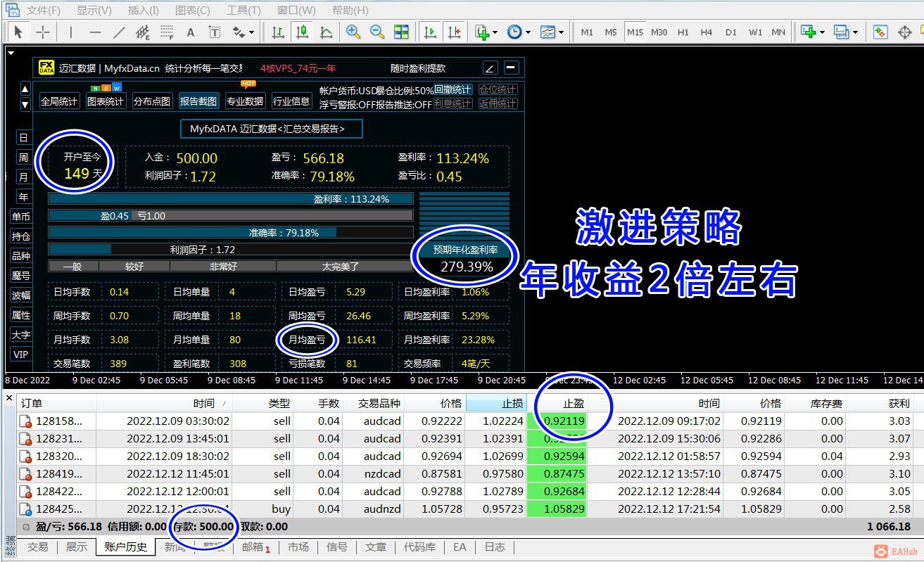This screenshot has width=924, height=562.
Task: Zoom out of the chart
Action: [x=377, y=32]
